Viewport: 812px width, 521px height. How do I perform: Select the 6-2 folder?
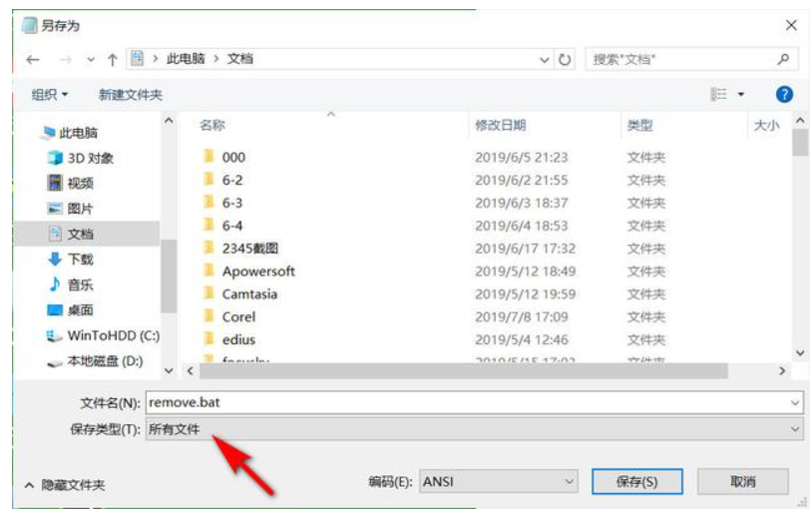pos(232,180)
